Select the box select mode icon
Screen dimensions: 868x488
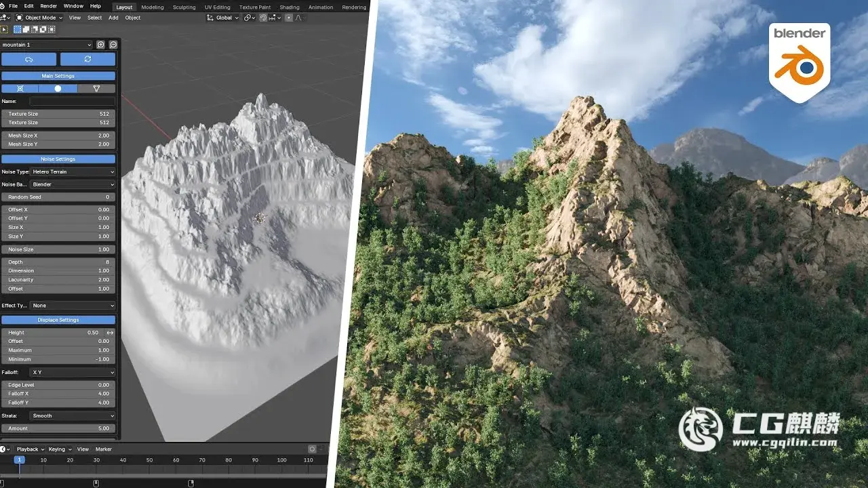(17, 29)
